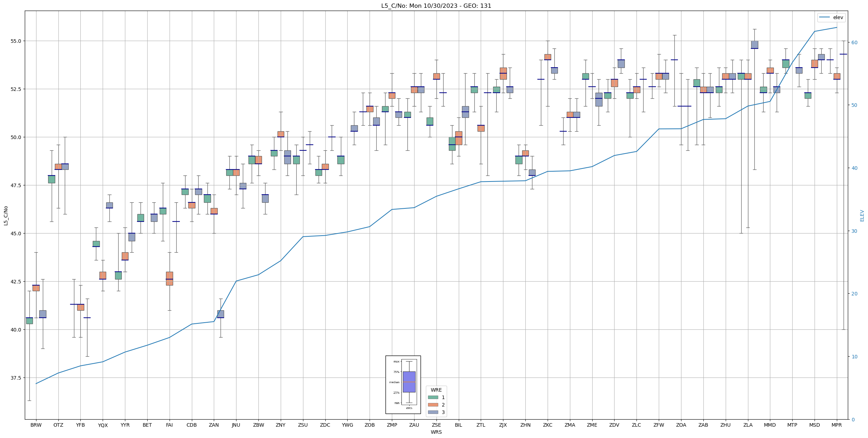The height and width of the screenshot is (438, 868).
Task: Click the MSD station tick label
Action: pos(815,425)
